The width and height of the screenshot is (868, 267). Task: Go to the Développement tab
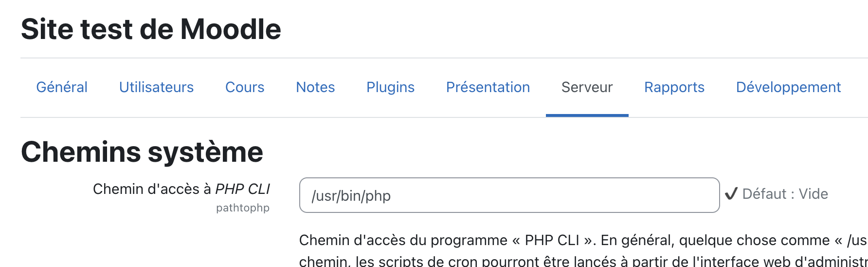[x=788, y=87]
